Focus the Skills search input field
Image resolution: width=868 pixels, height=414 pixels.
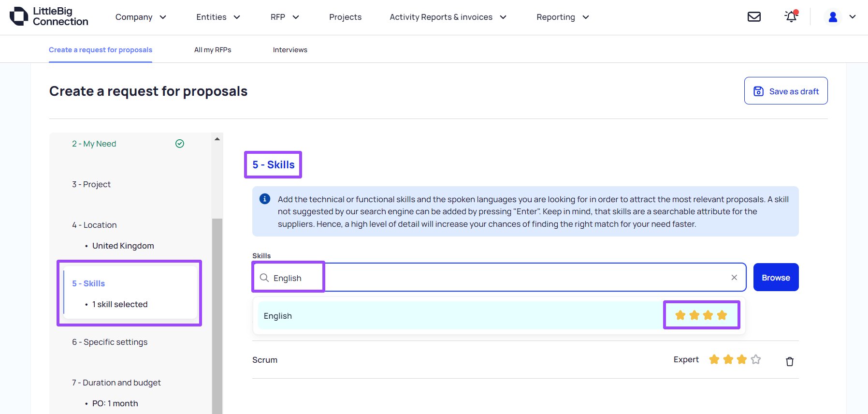(499, 278)
